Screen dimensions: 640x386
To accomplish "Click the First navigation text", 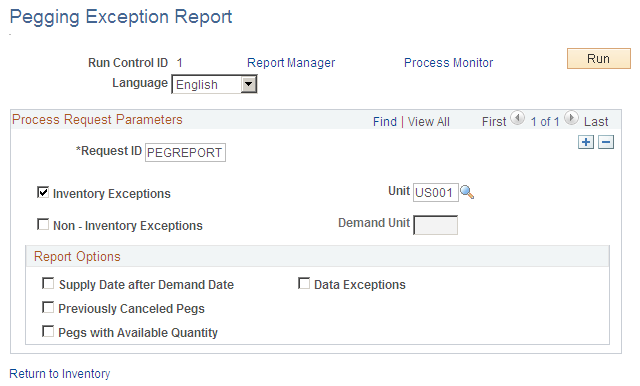I will (494, 122).
